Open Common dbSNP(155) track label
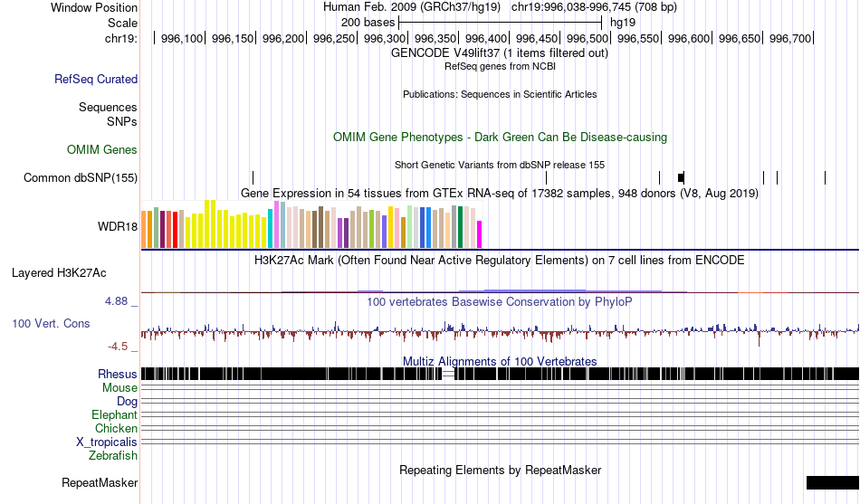Screen dimensions: 860x504 coord(81,177)
